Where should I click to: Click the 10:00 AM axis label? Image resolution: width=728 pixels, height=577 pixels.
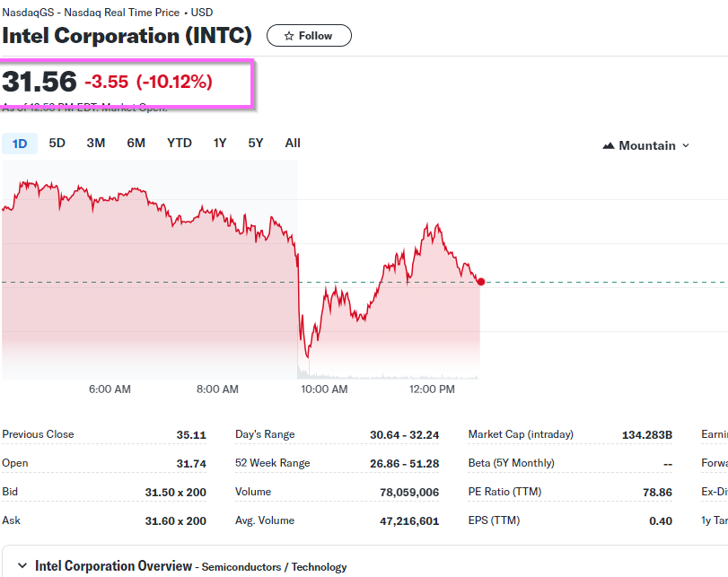pyautogui.click(x=324, y=389)
